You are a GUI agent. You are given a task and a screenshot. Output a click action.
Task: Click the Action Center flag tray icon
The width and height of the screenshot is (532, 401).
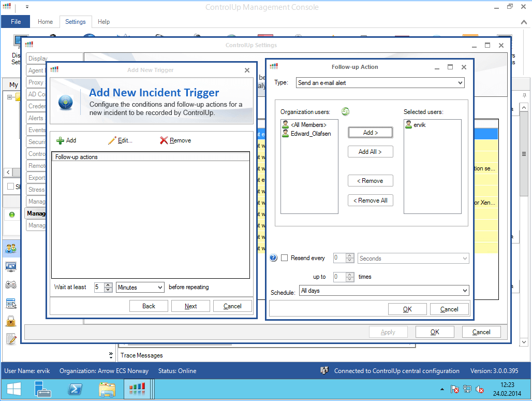tap(455, 389)
